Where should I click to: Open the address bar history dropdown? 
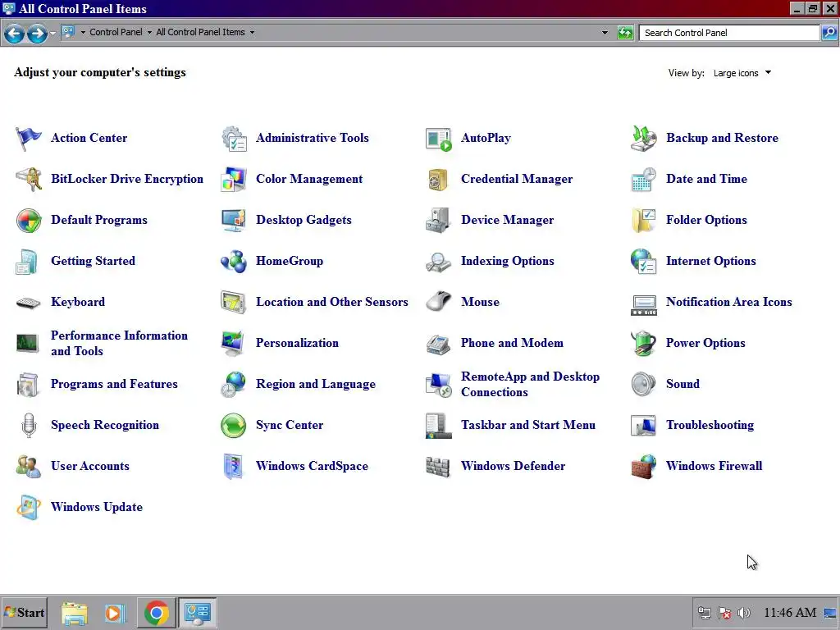605,33
